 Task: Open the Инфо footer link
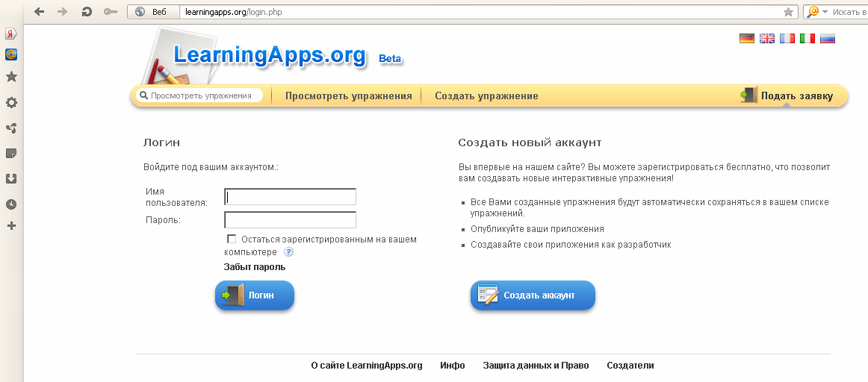pos(452,366)
